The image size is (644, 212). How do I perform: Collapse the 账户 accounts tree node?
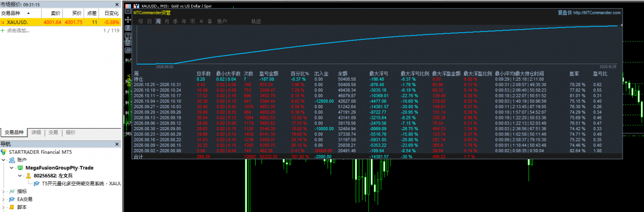coord(4,160)
